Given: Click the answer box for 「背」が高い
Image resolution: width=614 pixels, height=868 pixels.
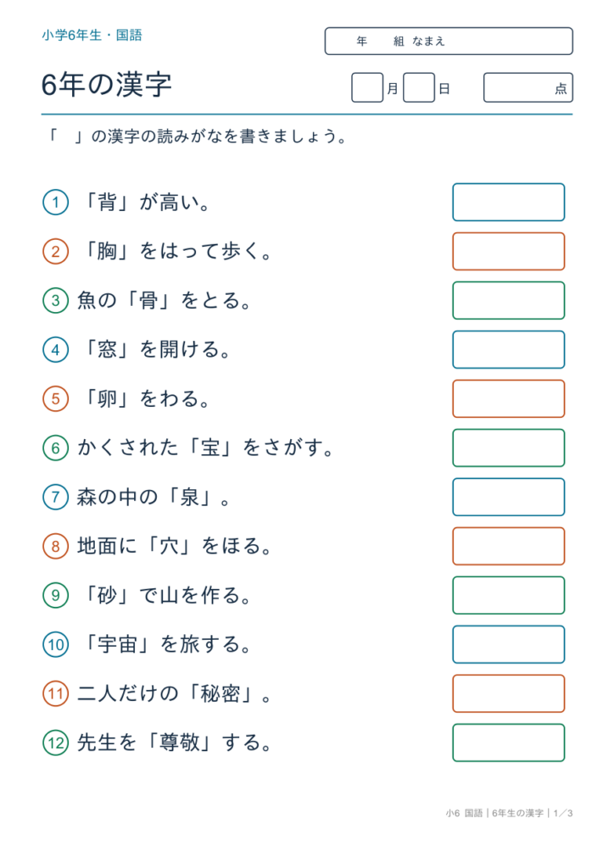Looking at the screenshot, I should [508, 202].
